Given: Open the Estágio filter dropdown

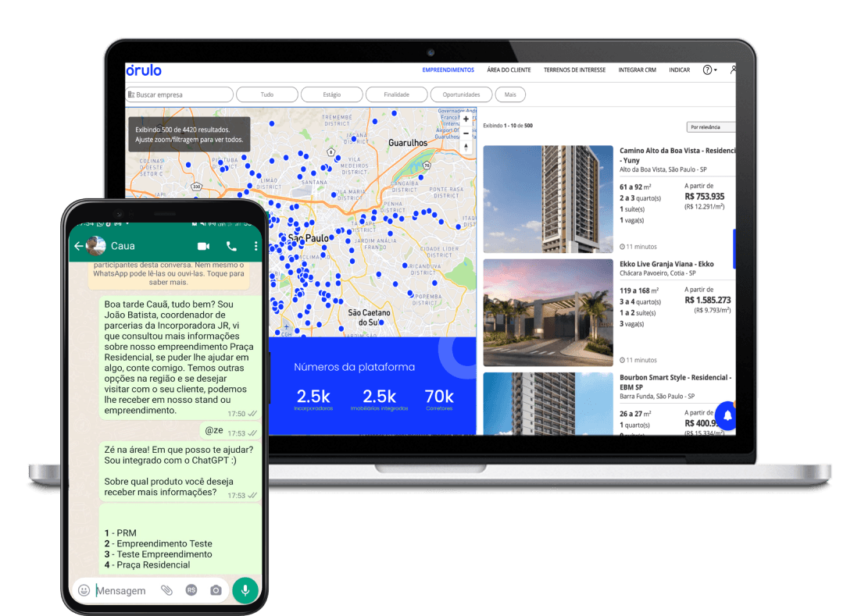Looking at the screenshot, I should 331,95.
